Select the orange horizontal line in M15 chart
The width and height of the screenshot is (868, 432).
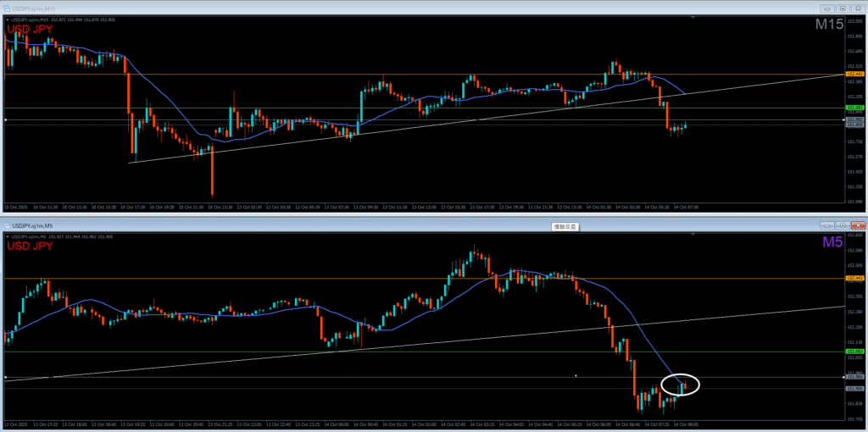(x=254, y=75)
